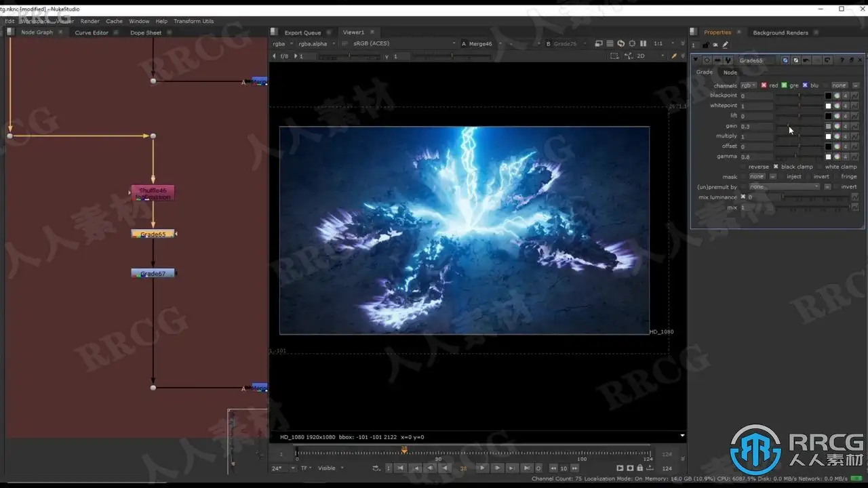Toggle viewer scanline skip icon

610,43
